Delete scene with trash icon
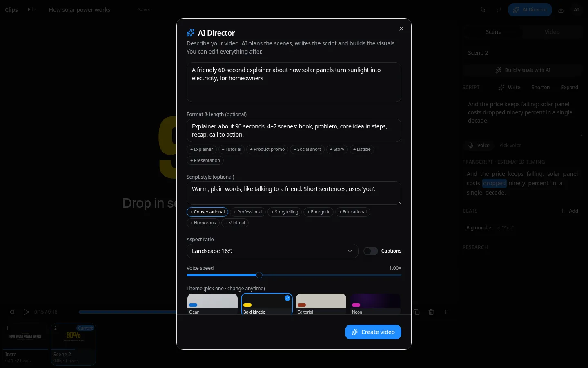 point(431,312)
